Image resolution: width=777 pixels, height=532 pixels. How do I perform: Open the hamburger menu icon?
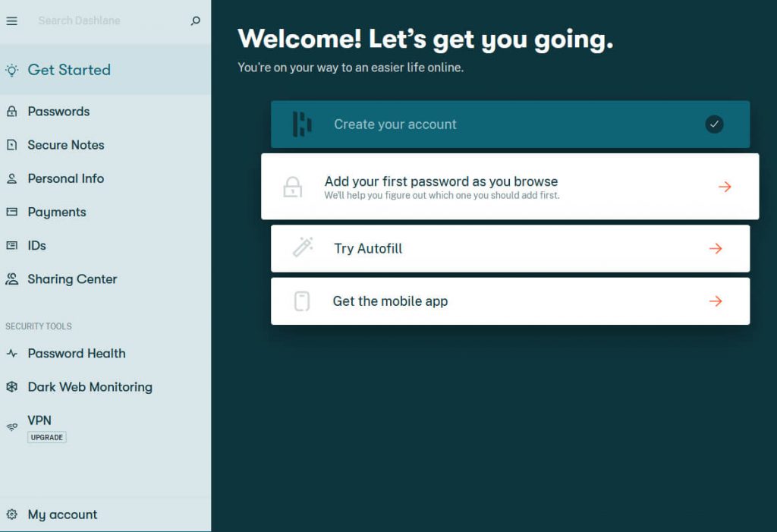tap(12, 20)
